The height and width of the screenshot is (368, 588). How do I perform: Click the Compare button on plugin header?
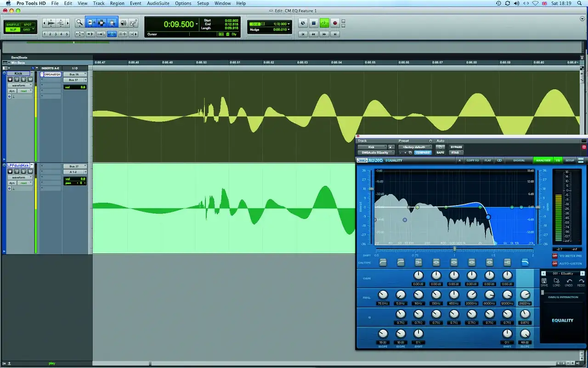point(423,153)
